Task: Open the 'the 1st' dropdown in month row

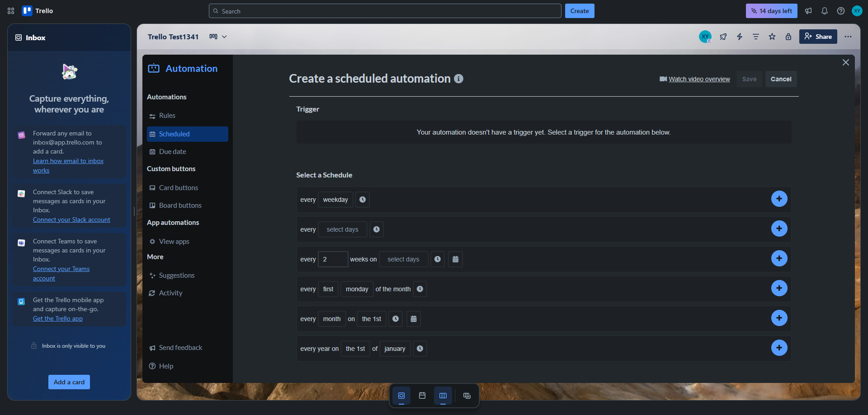Action: [x=372, y=319]
